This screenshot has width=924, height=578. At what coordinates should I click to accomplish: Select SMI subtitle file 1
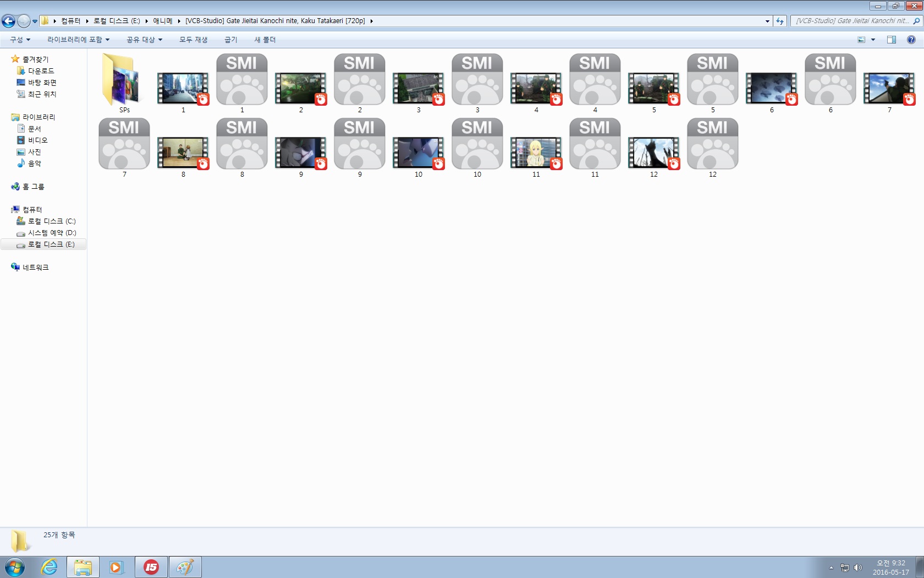[242, 79]
